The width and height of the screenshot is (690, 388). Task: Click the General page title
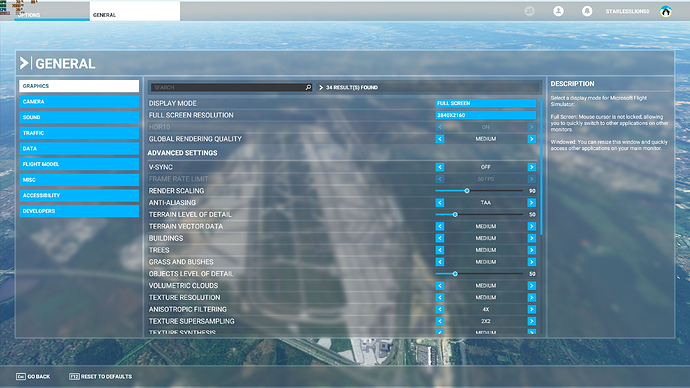(x=65, y=64)
